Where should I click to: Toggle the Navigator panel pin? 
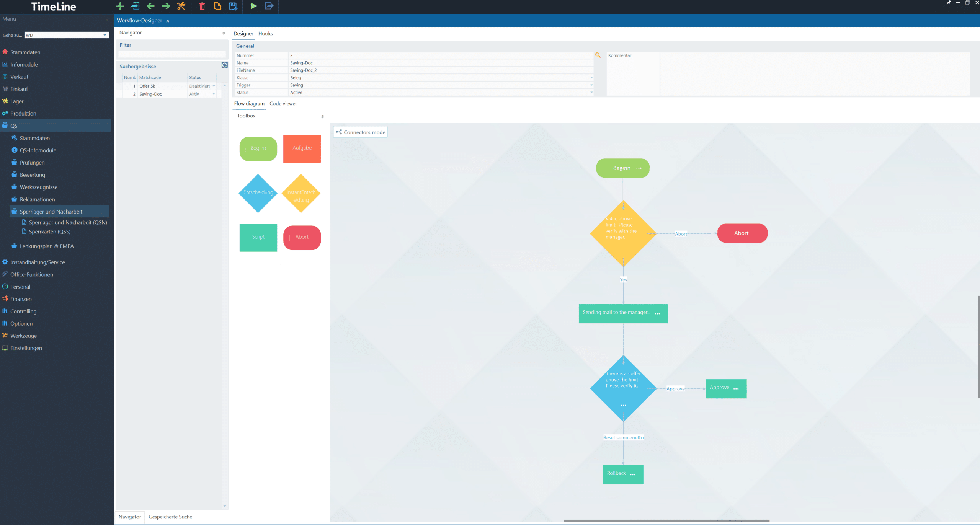[224, 33]
